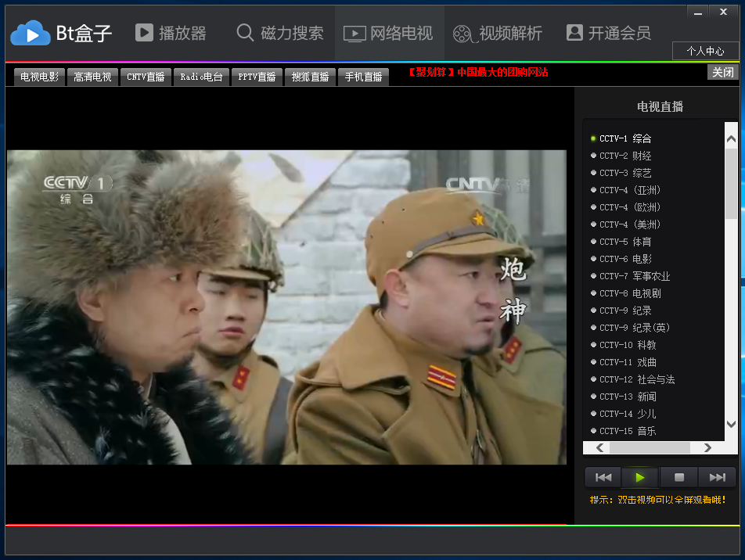Open 个人中心 personal center

707,51
